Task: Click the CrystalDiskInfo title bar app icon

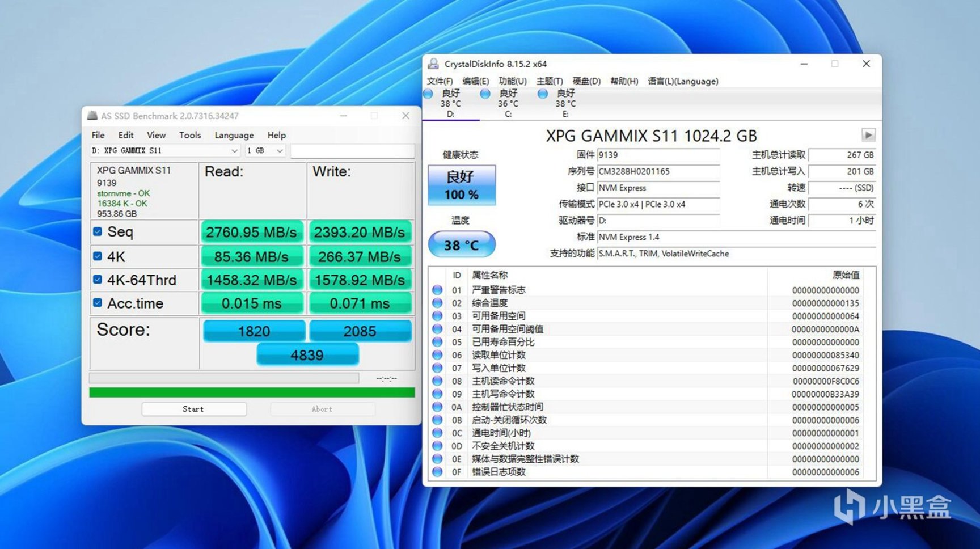Action: click(433, 64)
